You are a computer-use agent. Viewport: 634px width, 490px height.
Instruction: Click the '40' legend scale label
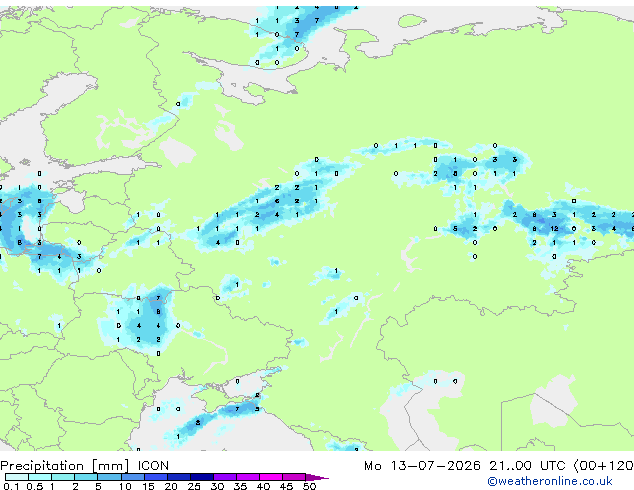click(263, 486)
